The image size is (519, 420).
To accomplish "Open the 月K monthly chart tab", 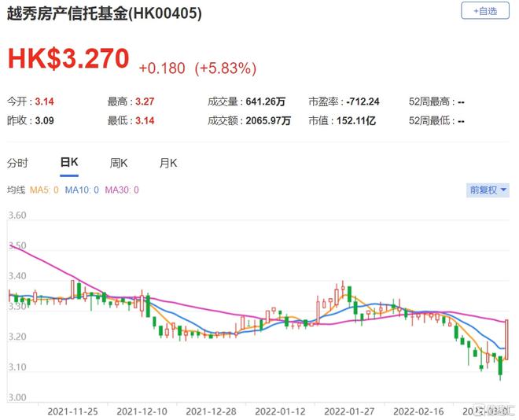I will [x=168, y=163].
